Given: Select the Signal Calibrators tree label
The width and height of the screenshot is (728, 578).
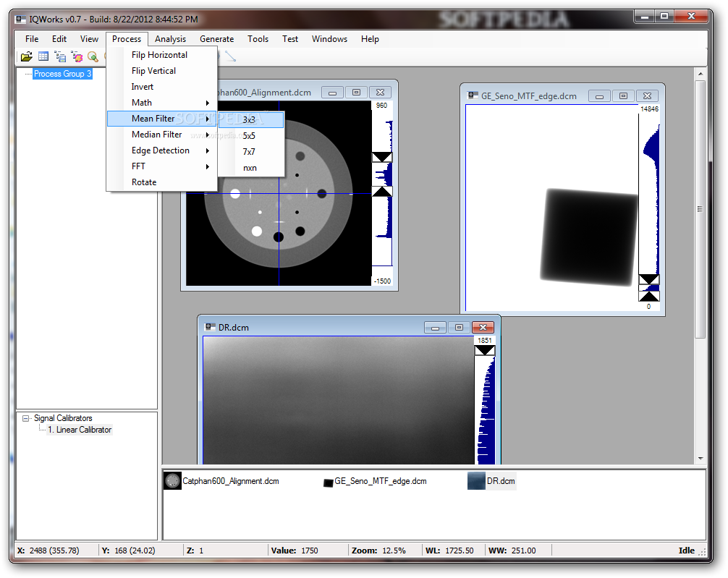Looking at the screenshot, I should pyautogui.click(x=63, y=418).
